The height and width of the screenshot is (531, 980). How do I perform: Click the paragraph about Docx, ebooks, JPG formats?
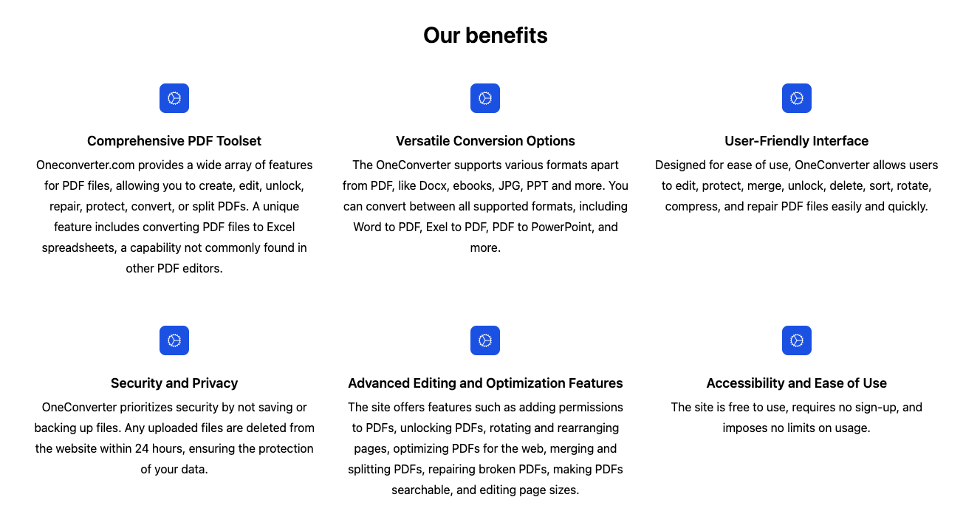pyautogui.click(x=485, y=206)
